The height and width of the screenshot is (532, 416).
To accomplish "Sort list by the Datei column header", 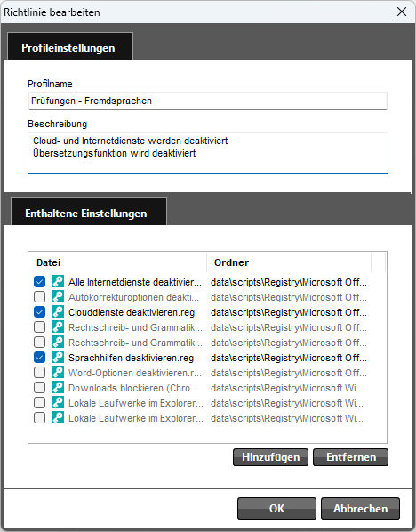I will (117, 262).
